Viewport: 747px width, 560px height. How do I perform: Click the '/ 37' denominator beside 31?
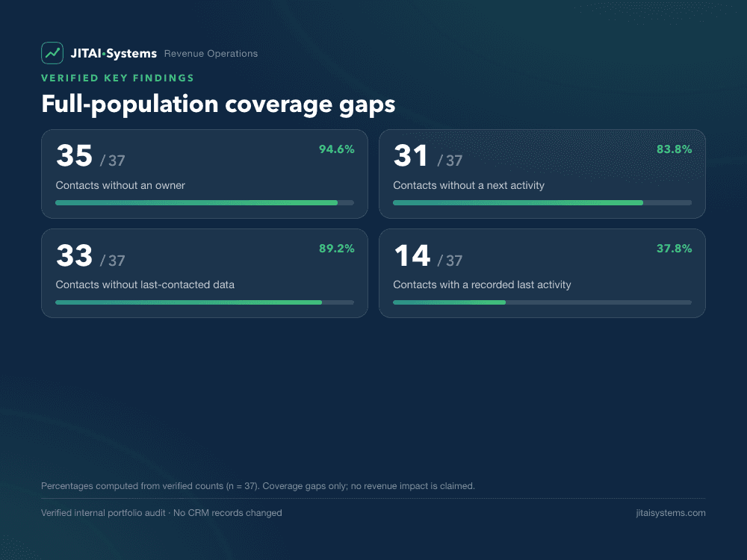coord(450,161)
